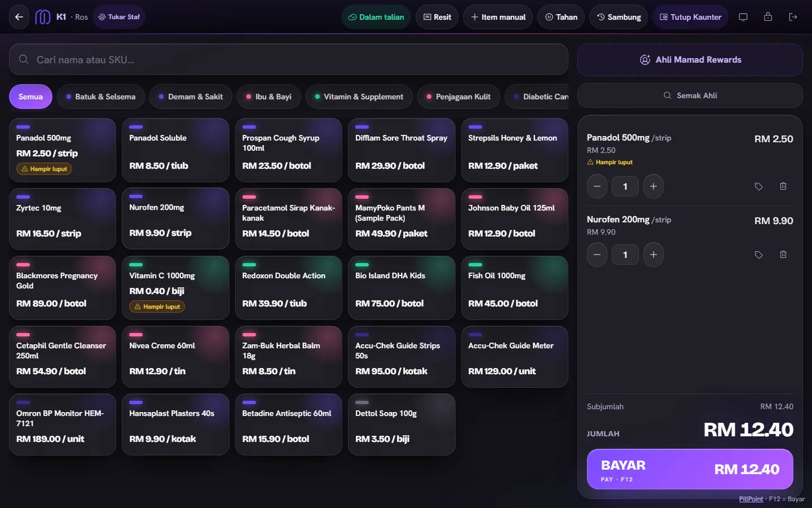Decrease Nurofen 200mg quantity
Image resolution: width=812 pixels, height=508 pixels.
coord(597,255)
